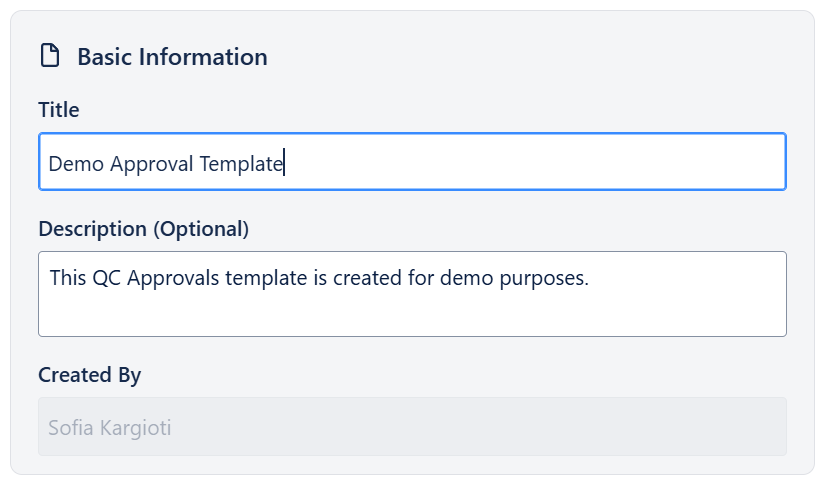Click the disabled Created By field
The image size is (829, 486).
(412, 427)
